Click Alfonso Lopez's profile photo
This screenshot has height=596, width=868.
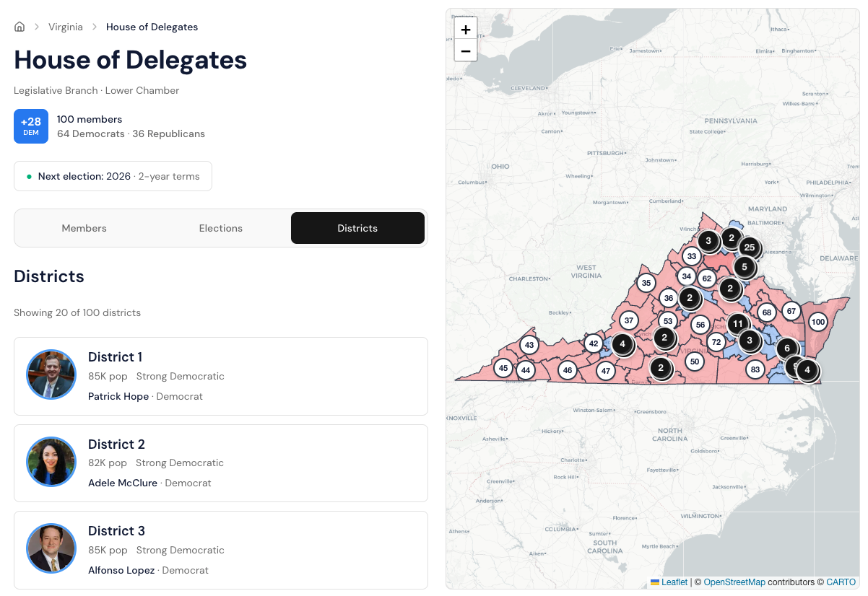(51, 548)
